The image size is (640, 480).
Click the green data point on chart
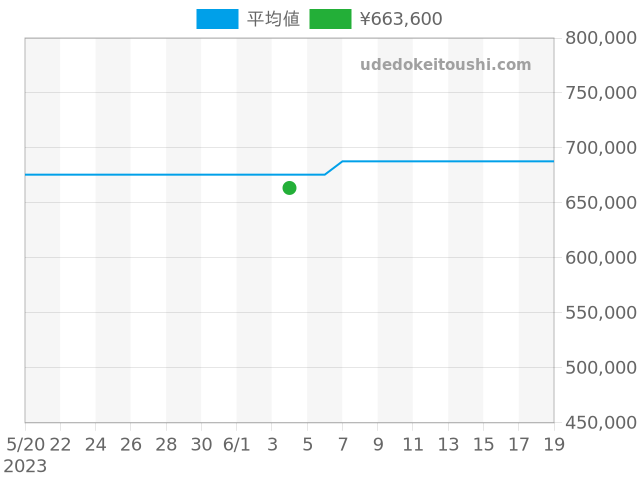tap(289, 188)
